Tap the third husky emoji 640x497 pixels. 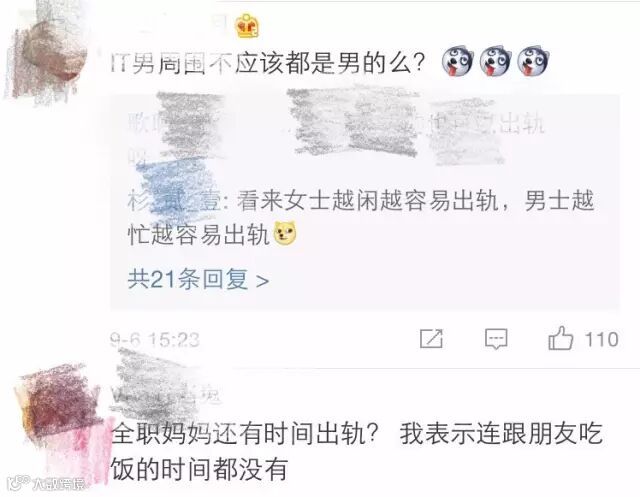pyautogui.click(x=533, y=61)
